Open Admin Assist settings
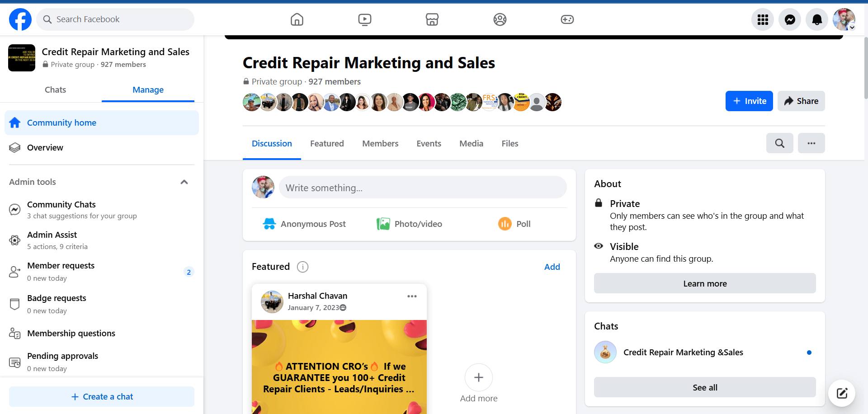Image resolution: width=868 pixels, height=414 pixels. [x=102, y=240]
